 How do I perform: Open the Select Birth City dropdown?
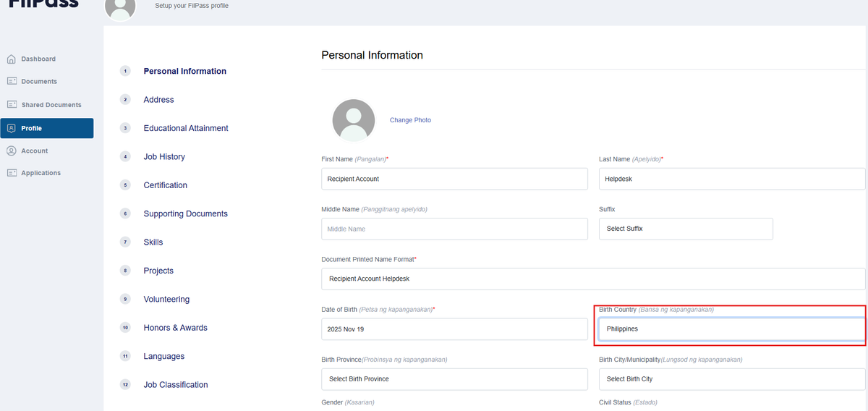(x=732, y=379)
